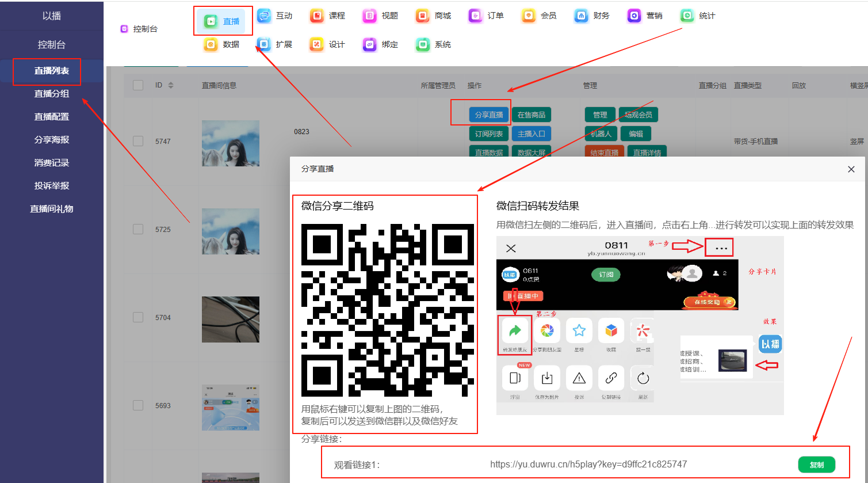This screenshot has width=868, height=483.
Task: Tick the checkbox for row 5704
Action: click(x=138, y=317)
